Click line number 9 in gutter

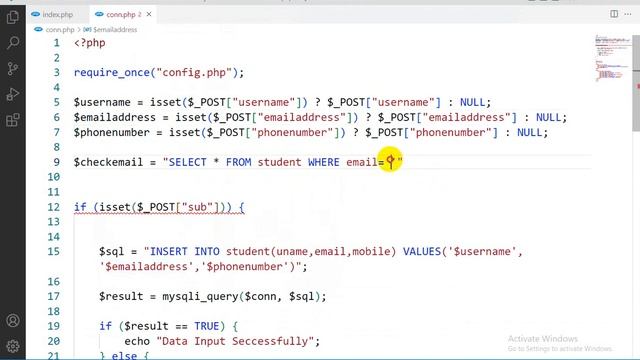click(x=56, y=162)
